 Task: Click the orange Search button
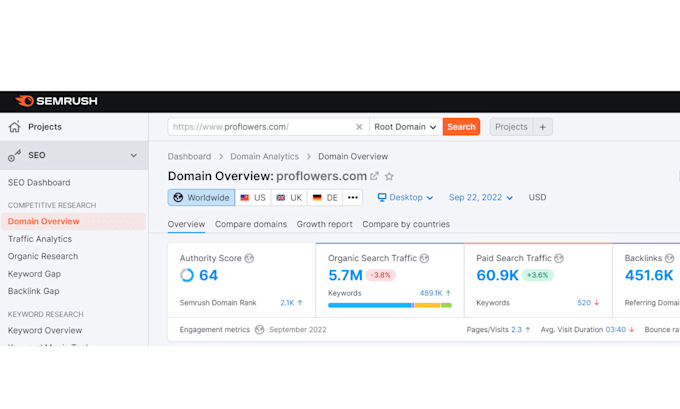[x=461, y=127]
